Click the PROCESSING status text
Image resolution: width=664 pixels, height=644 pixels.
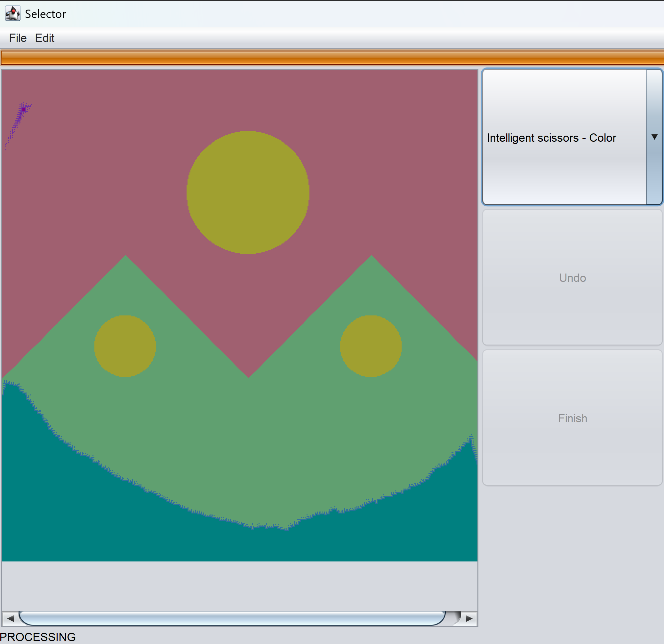click(x=38, y=637)
